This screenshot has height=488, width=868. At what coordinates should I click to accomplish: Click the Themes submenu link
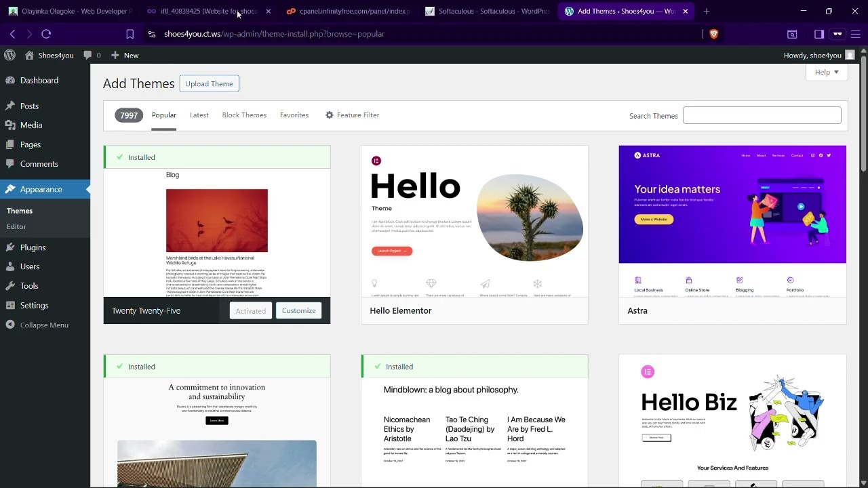pyautogui.click(x=20, y=211)
